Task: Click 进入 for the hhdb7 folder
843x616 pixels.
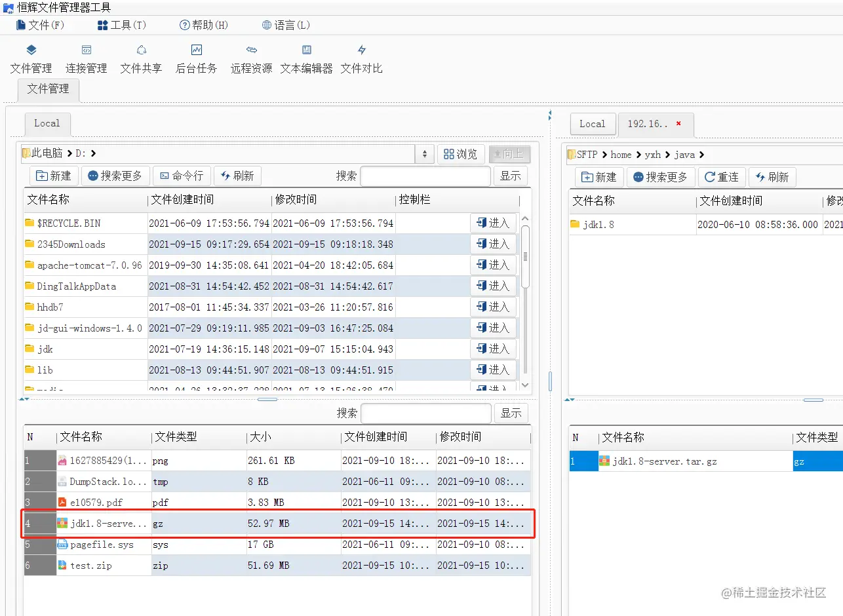Action: coord(494,307)
